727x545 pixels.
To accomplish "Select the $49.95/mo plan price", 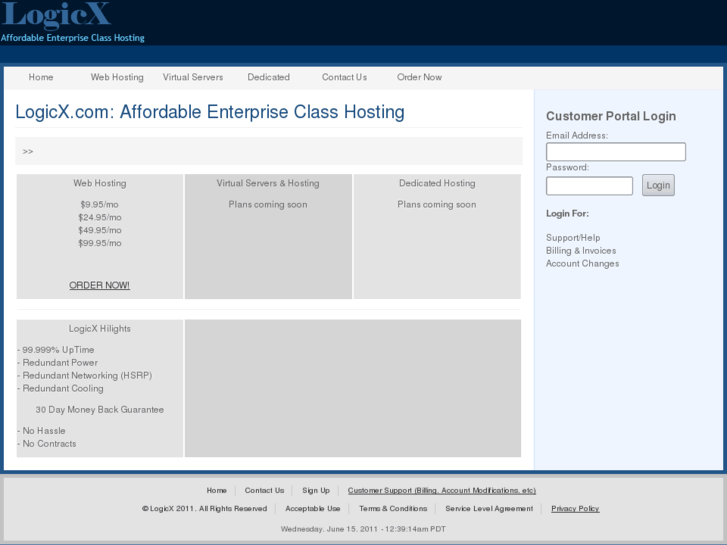I will click(x=100, y=231).
